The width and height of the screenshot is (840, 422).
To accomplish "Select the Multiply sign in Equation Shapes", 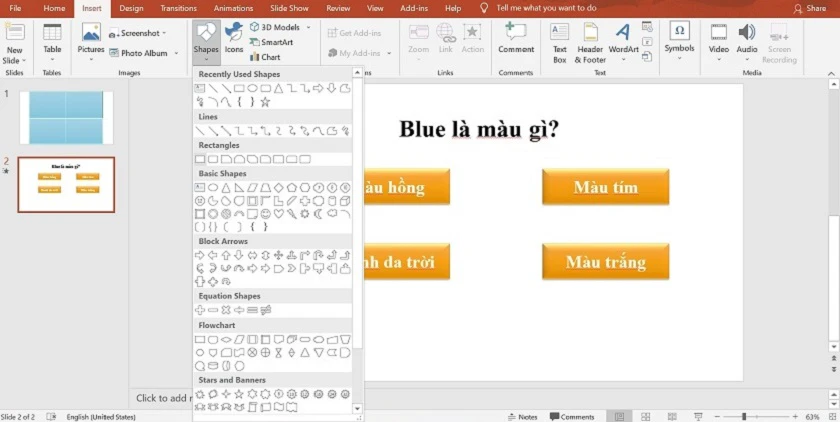I will click(226, 310).
